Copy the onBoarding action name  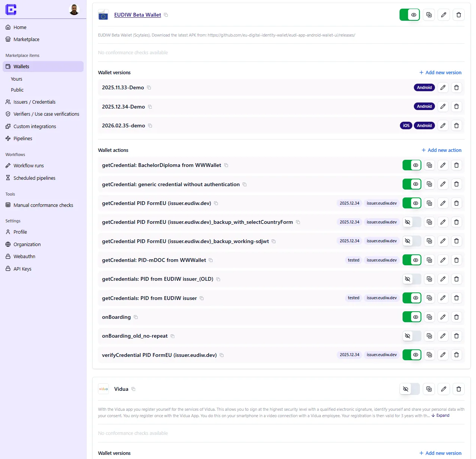pyautogui.click(x=136, y=317)
